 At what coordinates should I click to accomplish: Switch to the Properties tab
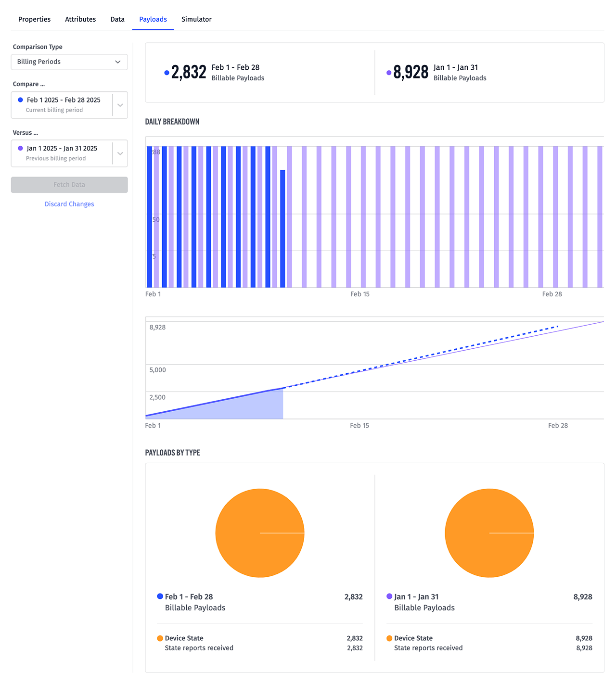coord(34,19)
